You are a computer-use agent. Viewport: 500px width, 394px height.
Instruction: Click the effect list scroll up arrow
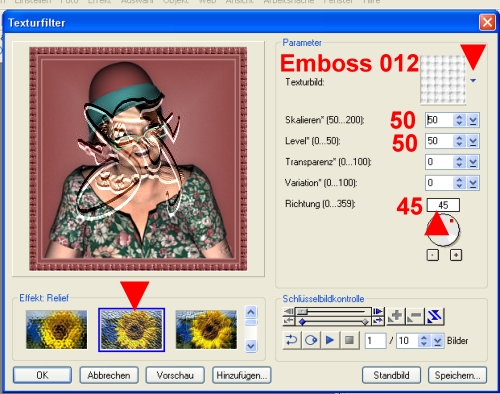tap(251, 312)
